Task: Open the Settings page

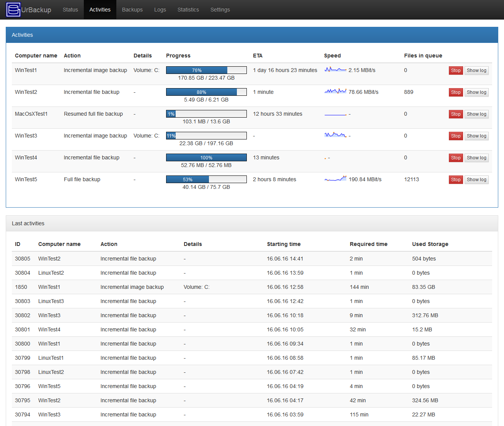Action: 220,10
